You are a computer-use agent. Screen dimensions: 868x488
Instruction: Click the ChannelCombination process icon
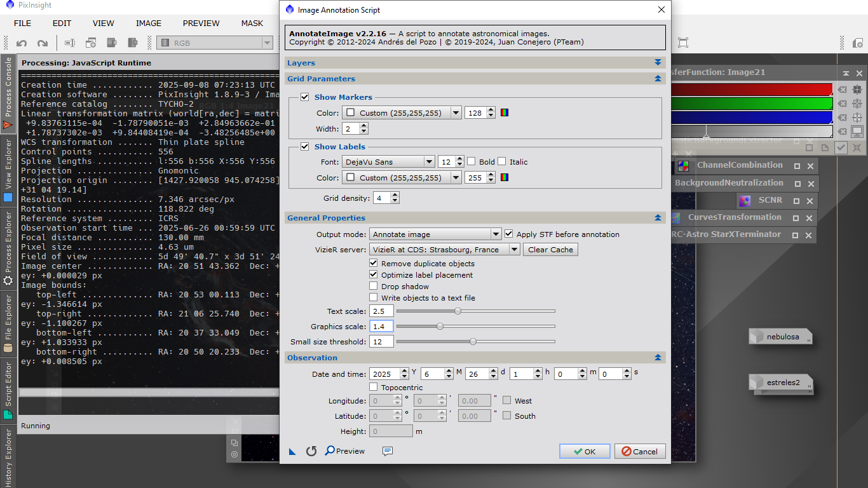(683, 166)
